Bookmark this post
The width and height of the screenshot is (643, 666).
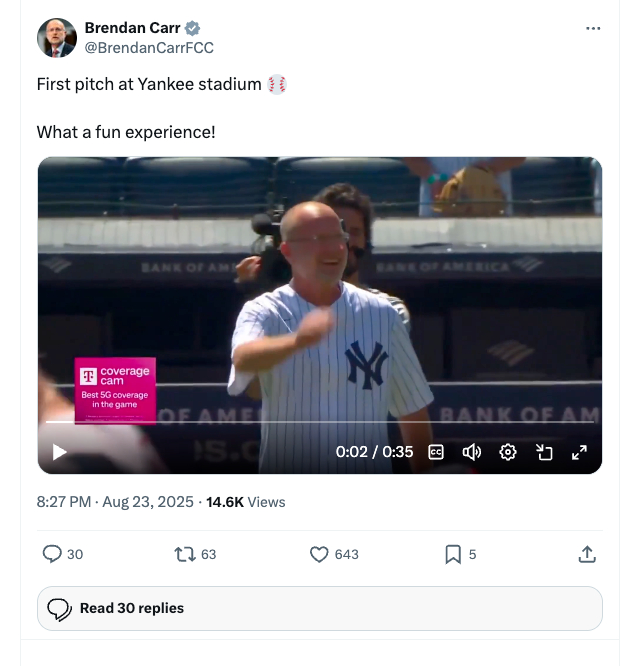[x=453, y=554]
